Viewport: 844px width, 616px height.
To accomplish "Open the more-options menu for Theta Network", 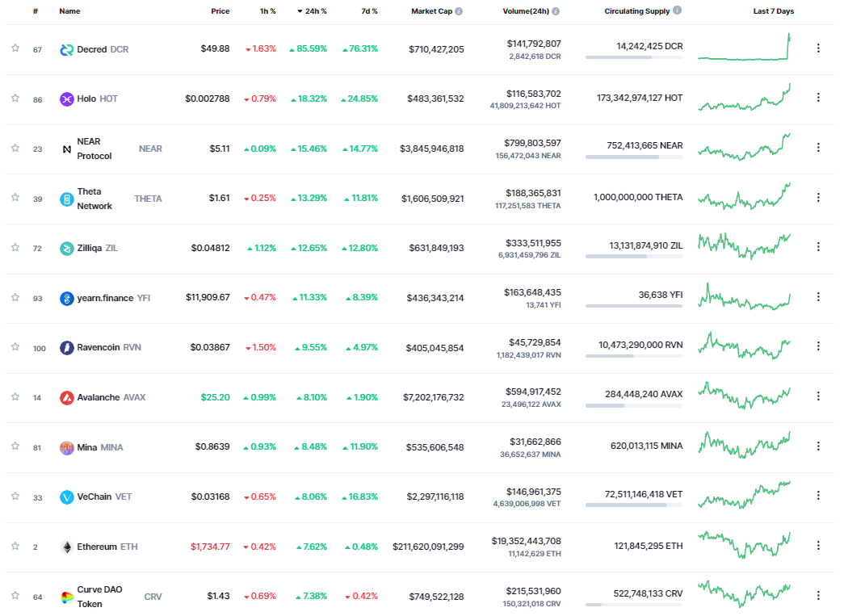I will [818, 198].
